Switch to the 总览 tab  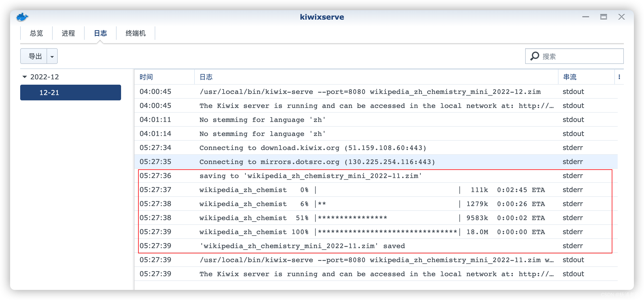click(x=36, y=33)
